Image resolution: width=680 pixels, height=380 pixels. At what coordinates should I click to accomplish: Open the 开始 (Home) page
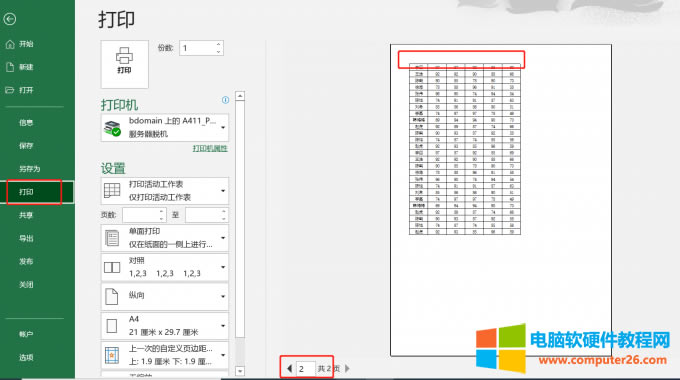click(x=26, y=44)
